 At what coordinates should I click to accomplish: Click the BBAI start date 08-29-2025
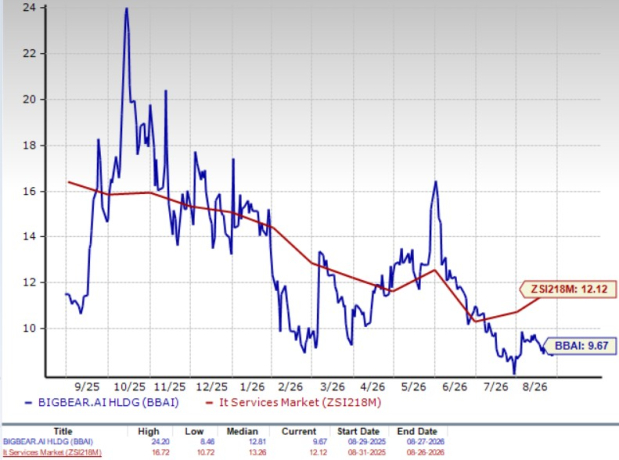(367, 441)
